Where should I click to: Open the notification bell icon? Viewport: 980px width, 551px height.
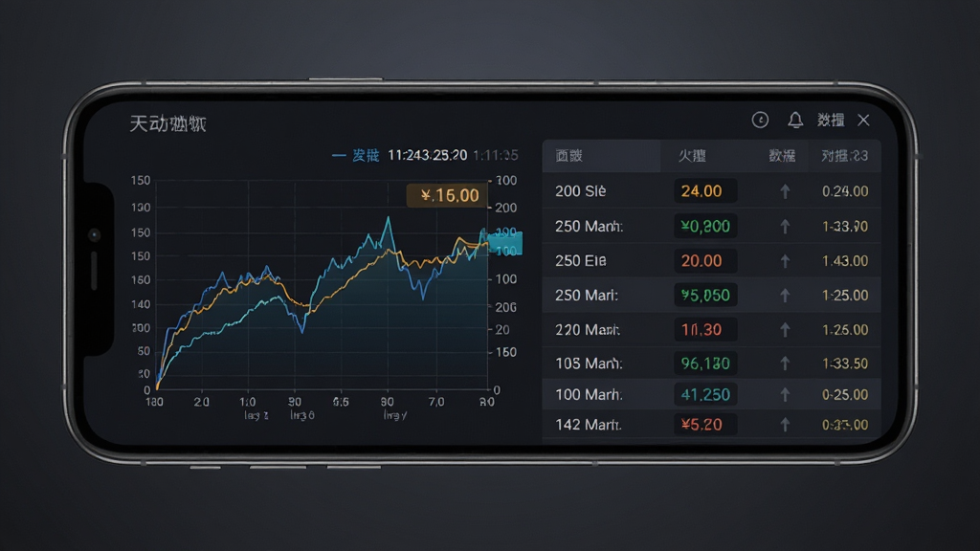point(795,120)
